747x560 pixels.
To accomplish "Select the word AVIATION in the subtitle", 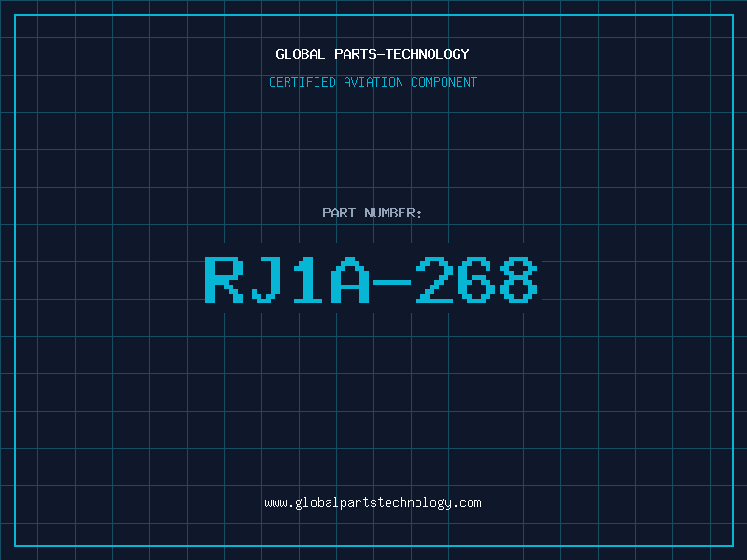I will 373,82.
